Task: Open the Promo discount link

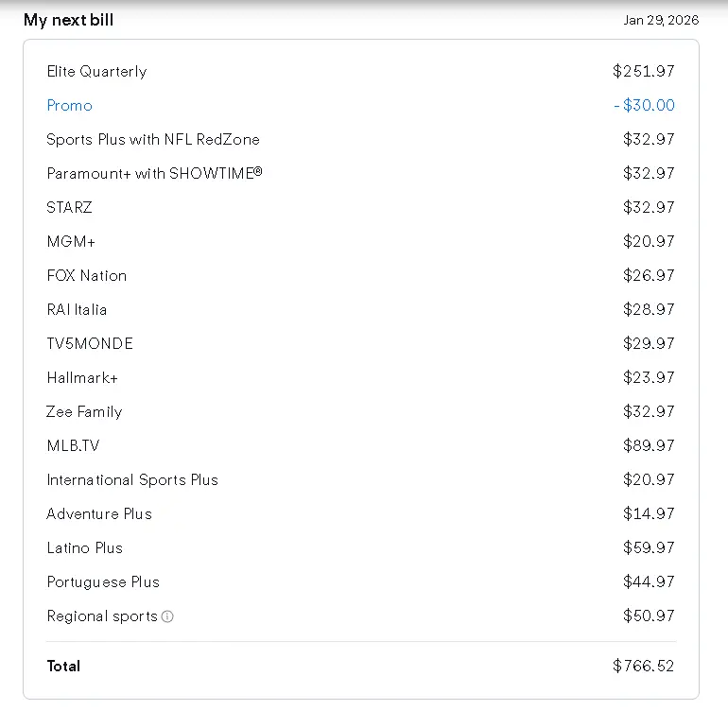Action: (70, 106)
